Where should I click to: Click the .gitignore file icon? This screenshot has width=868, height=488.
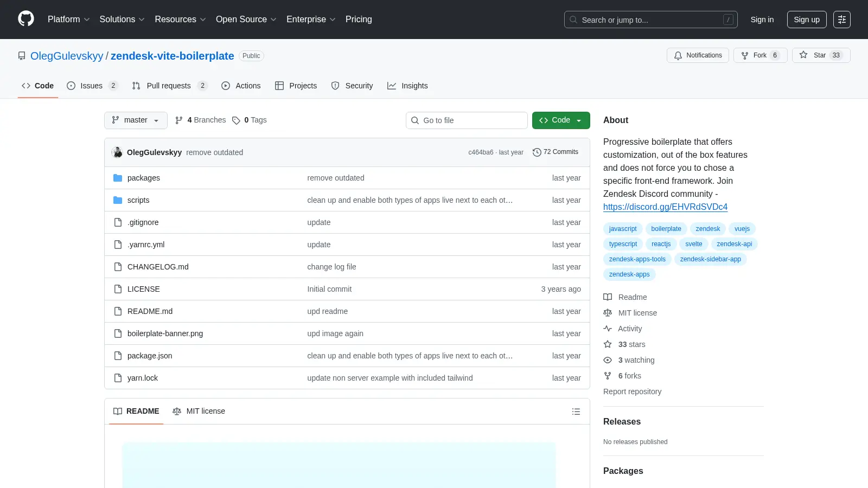coord(118,222)
